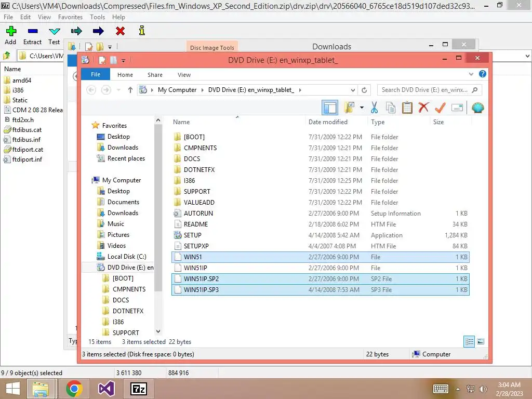This screenshot has width=532, height=399.
Task: Click 7-Zip up-one-level folder icon
Action: [7, 55]
